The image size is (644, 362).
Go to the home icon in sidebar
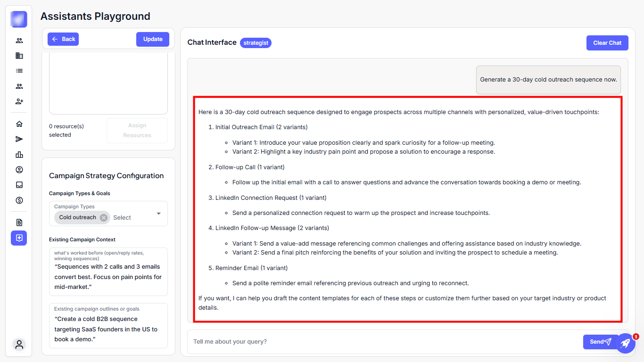coord(19,124)
